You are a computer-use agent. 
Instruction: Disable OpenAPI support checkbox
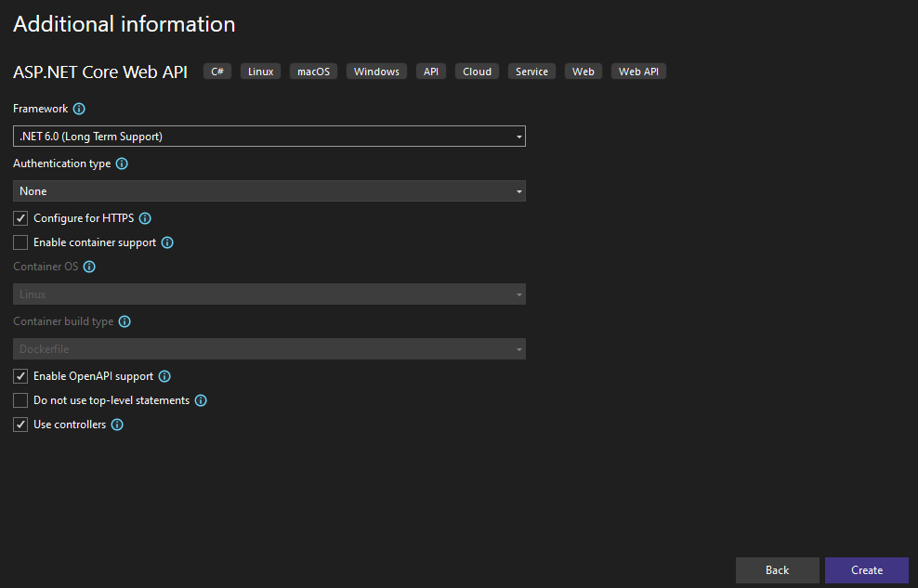20,376
